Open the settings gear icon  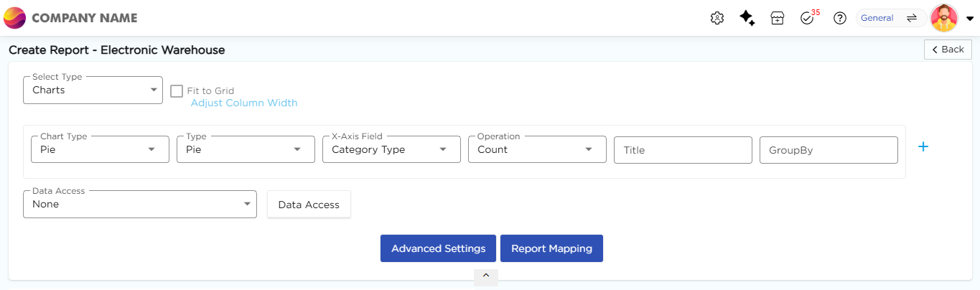tap(717, 19)
